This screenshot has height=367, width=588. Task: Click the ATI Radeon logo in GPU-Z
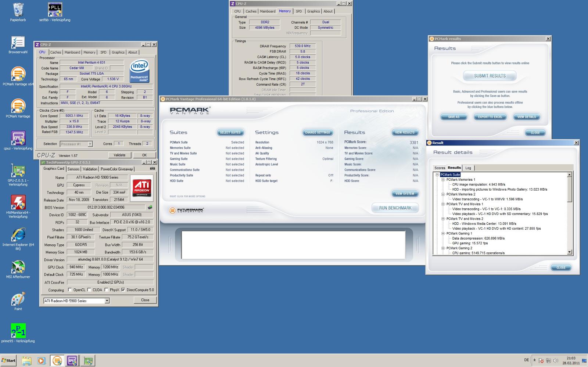point(142,188)
